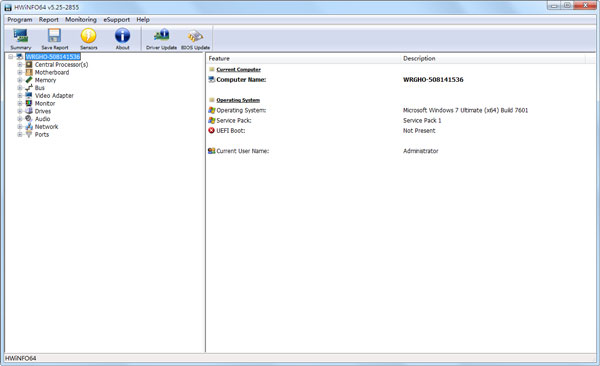Launch the BIOS Update icon
Viewport: 600px width, 366px height.
tap(195, 36)
